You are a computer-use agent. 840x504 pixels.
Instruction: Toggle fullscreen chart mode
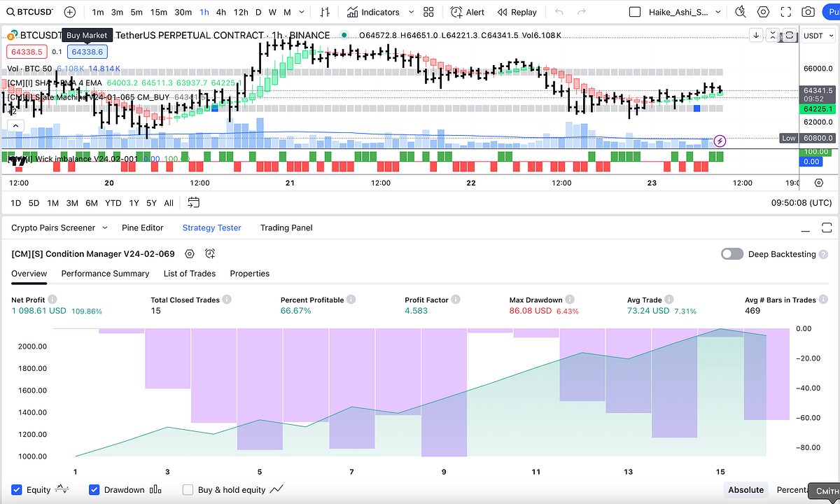click(785, 12)
